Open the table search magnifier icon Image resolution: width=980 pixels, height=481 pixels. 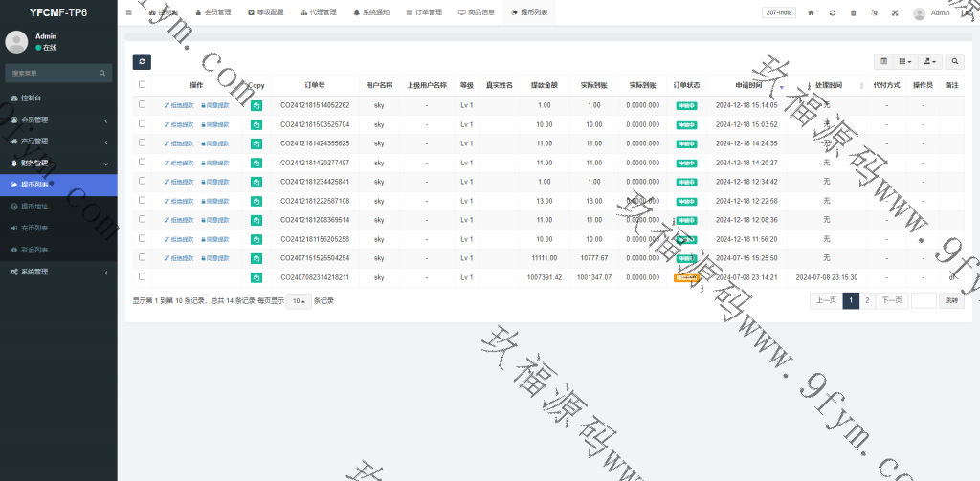coord(955,61)
